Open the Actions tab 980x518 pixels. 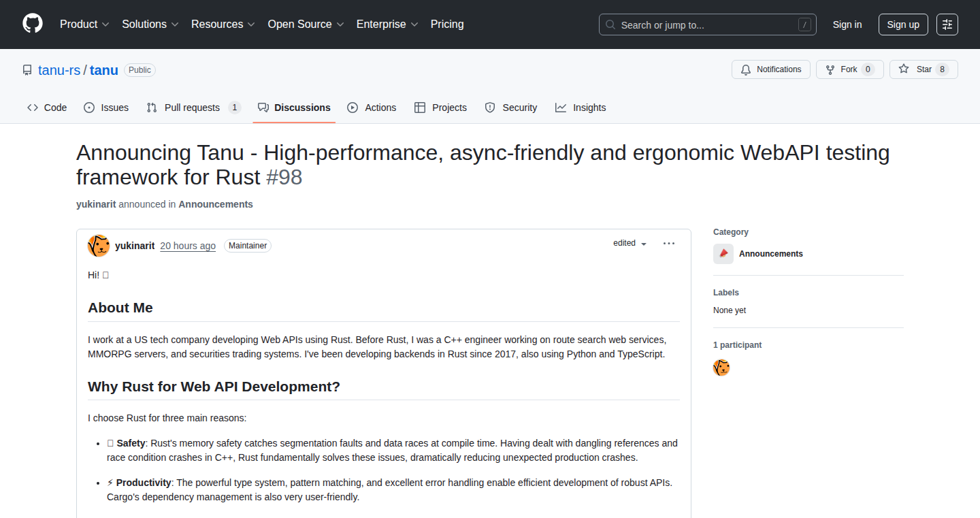pyautogui.click(x=372, y=108)
